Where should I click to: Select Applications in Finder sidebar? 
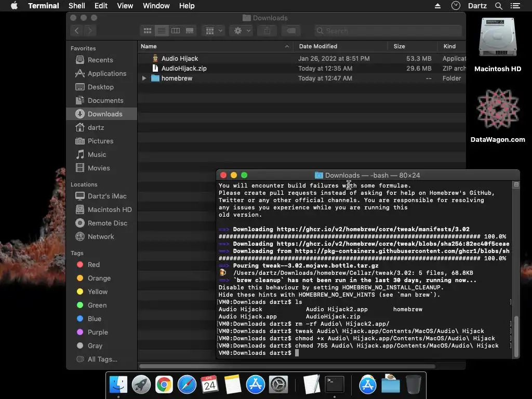pyautogui.click(x=101, y=74)
